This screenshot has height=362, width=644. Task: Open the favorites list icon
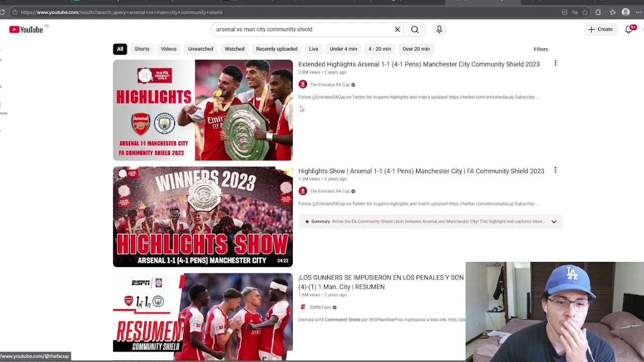[x=613, y=12]
